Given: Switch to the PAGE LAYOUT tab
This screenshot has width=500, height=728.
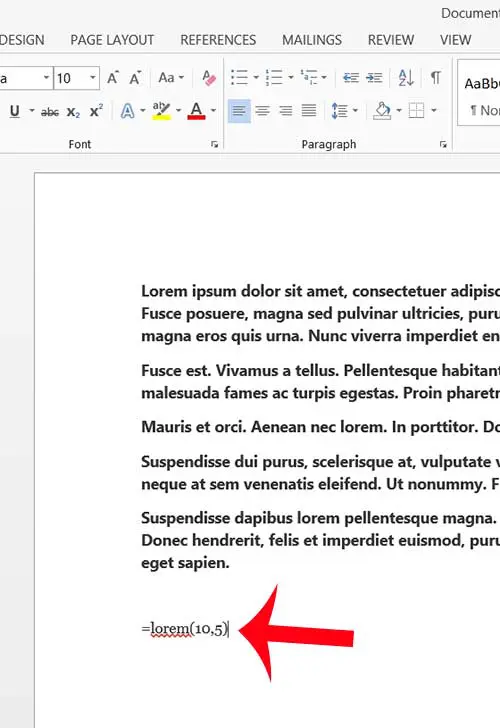Looking at the screenshot, I should [112, 40].
